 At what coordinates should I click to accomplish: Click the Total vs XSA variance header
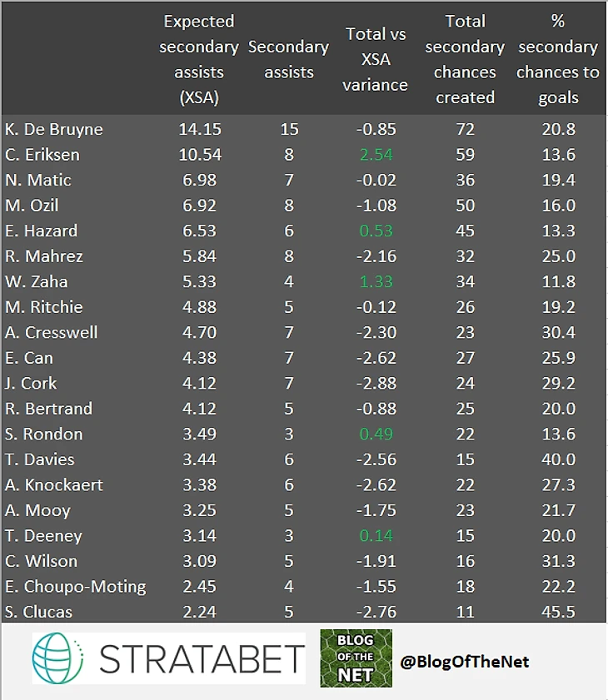376,59
